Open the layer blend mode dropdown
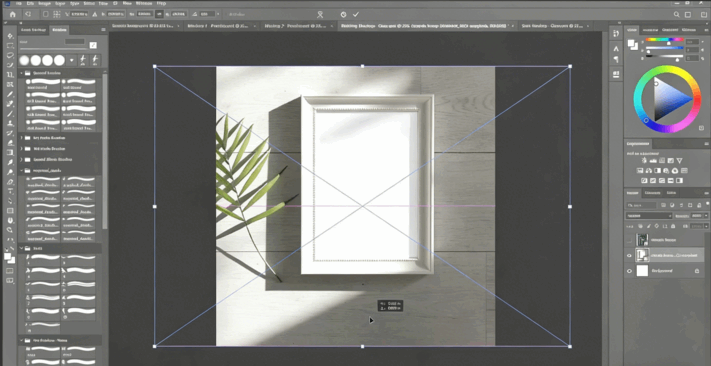The height and width of the screenshot is (366, 711). (x=649, y=216)
